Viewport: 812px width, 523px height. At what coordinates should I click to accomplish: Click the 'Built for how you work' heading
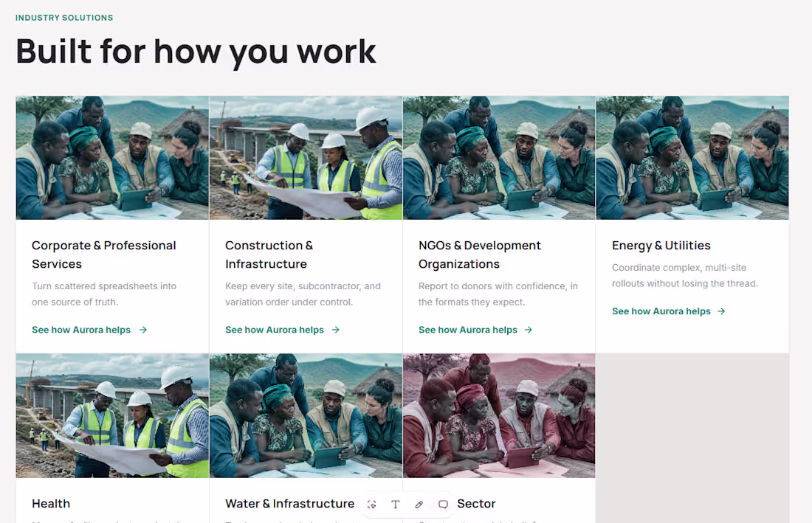click(196, 51)
